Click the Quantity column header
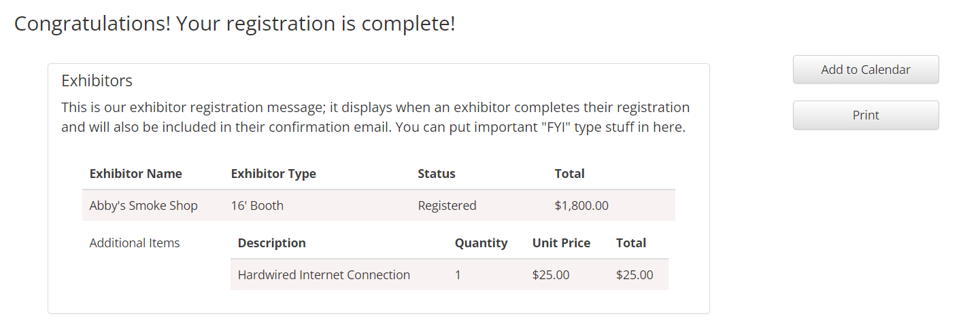 [481, 243]
